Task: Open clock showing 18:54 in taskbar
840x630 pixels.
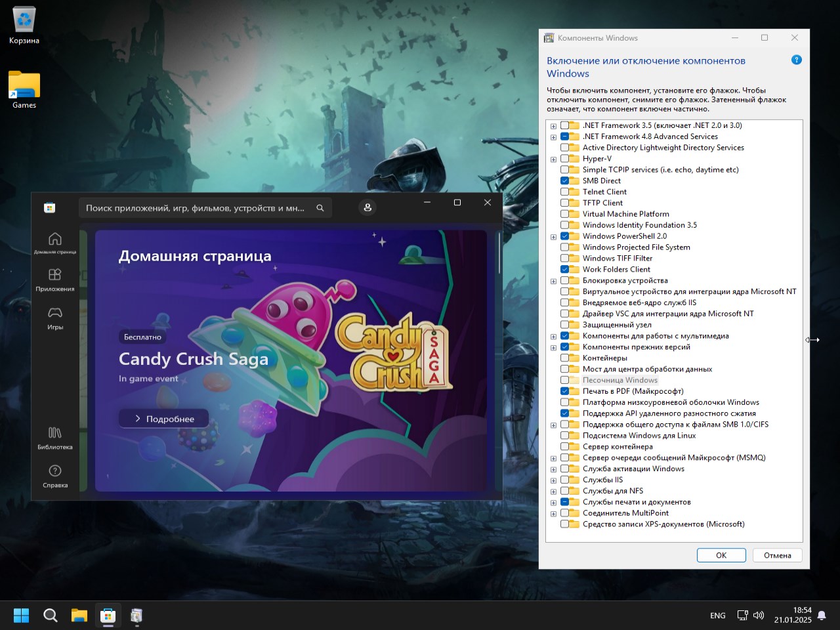Action: (x=793, y=615)
